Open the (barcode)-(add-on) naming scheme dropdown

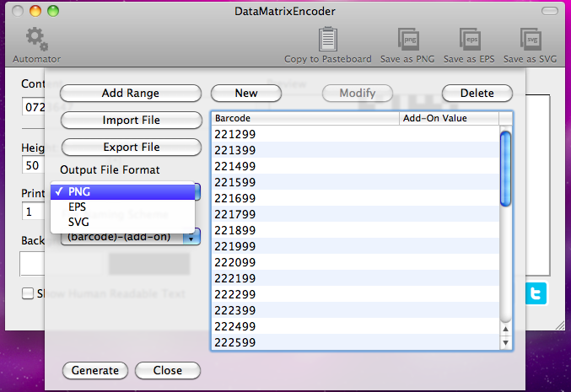click(x=131, y=237)
